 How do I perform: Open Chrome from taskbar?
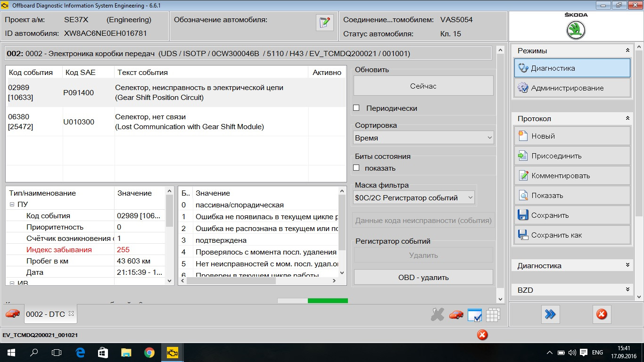(x=149, y=353)
